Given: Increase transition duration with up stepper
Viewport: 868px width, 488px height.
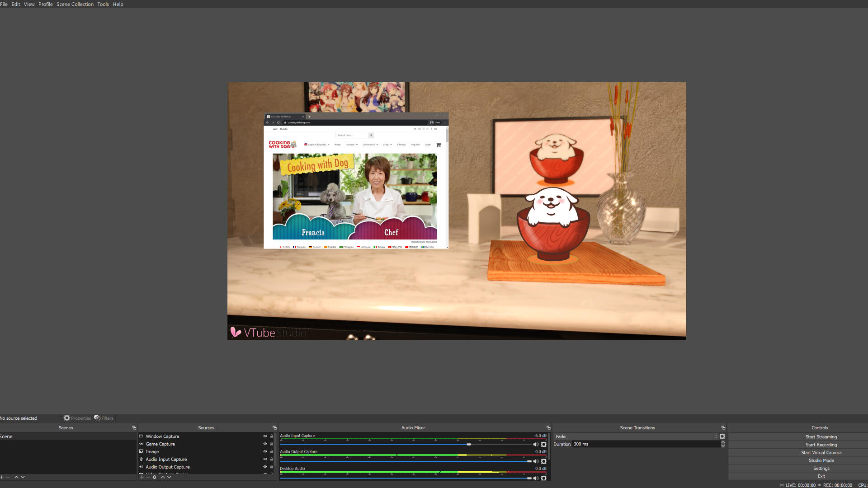Looking at the screenshot, I should 723,442.
